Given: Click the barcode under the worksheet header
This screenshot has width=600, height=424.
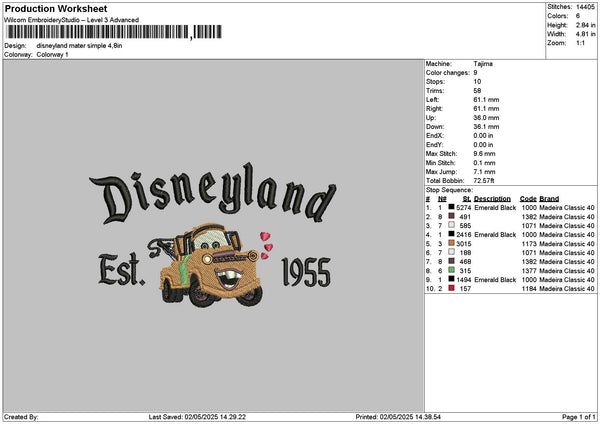Looking at the screenshot, I should click(x=113, y=32).
